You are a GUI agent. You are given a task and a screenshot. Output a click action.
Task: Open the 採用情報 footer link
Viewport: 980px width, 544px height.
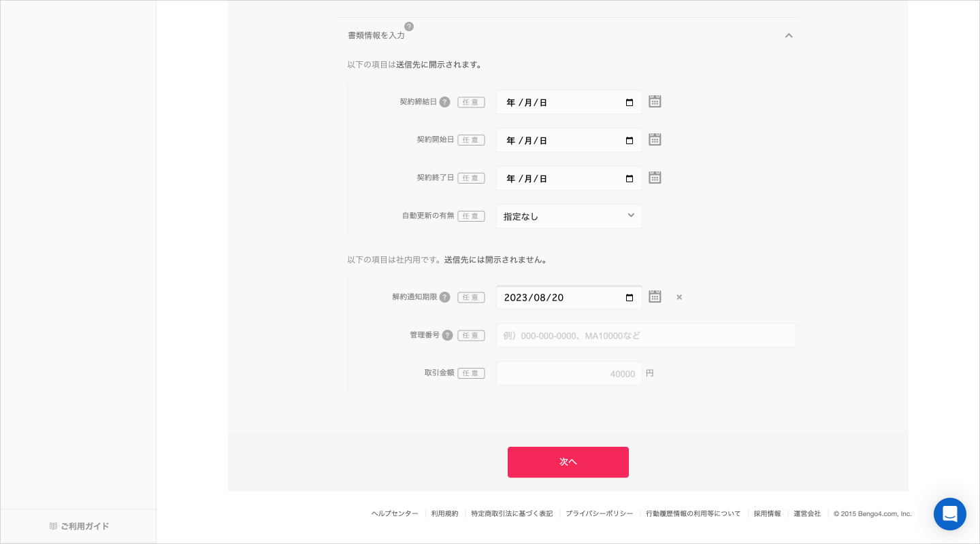coord(768,514)
